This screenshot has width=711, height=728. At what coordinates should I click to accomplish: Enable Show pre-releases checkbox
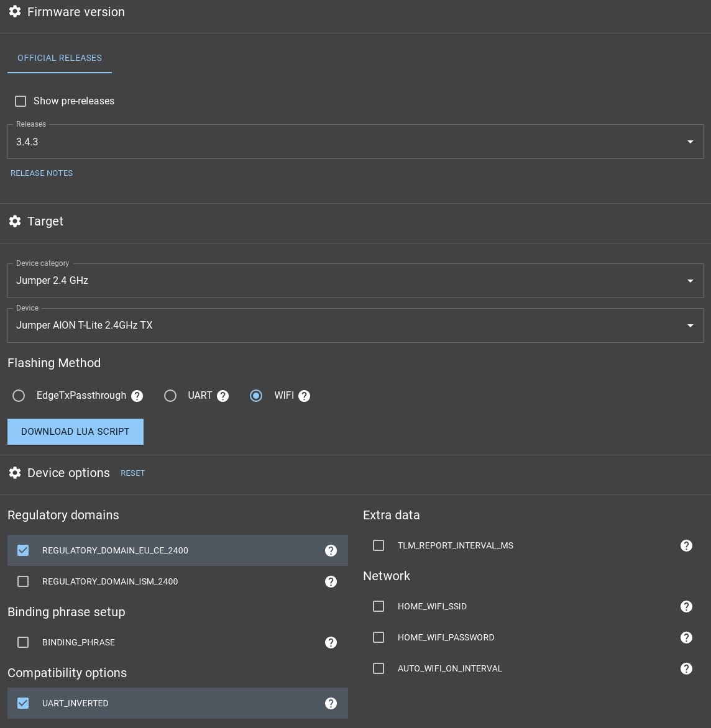[x=21, y=101]
